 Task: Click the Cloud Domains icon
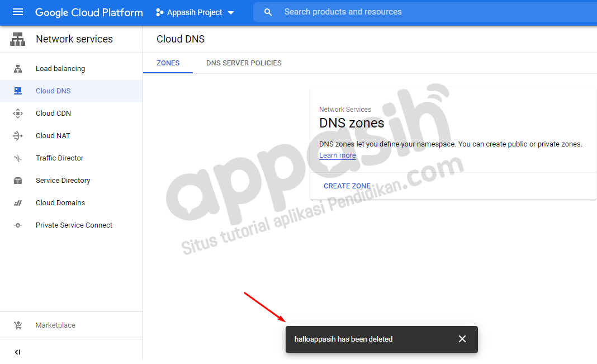point(18,203)
